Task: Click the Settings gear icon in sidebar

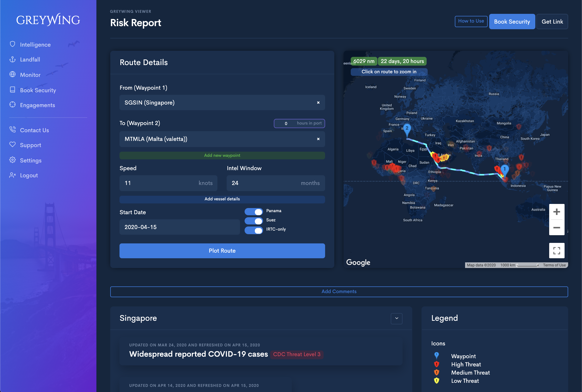Action: 12,160
